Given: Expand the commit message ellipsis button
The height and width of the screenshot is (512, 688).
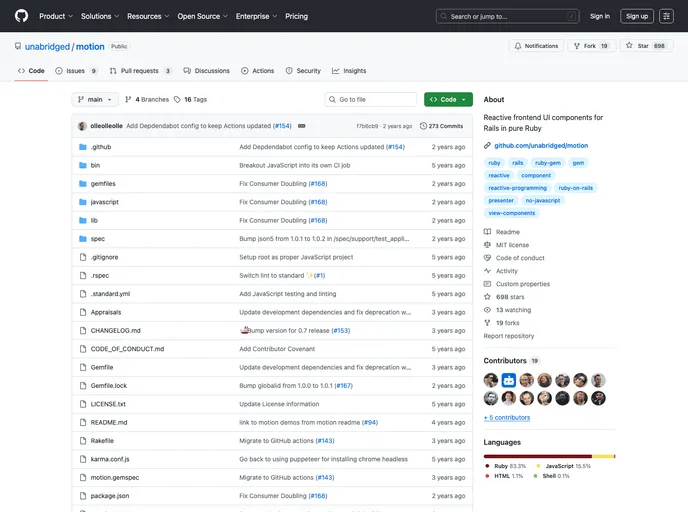Looking at the screenshot, I should [x=301, y=126].
